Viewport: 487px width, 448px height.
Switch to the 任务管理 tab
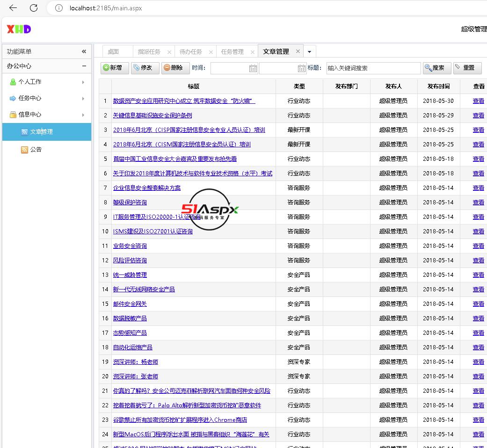(x=232, y=52)
